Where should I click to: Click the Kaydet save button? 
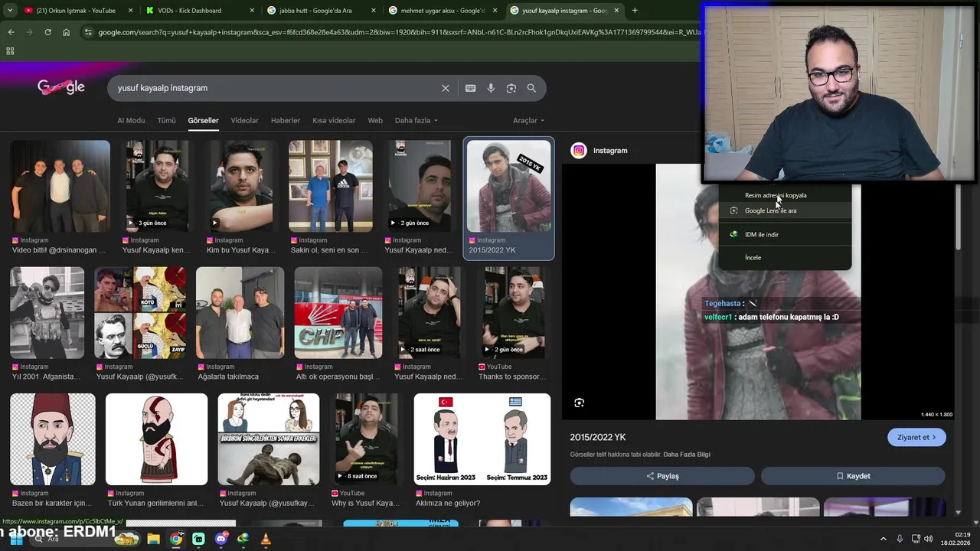pos(853,476)
